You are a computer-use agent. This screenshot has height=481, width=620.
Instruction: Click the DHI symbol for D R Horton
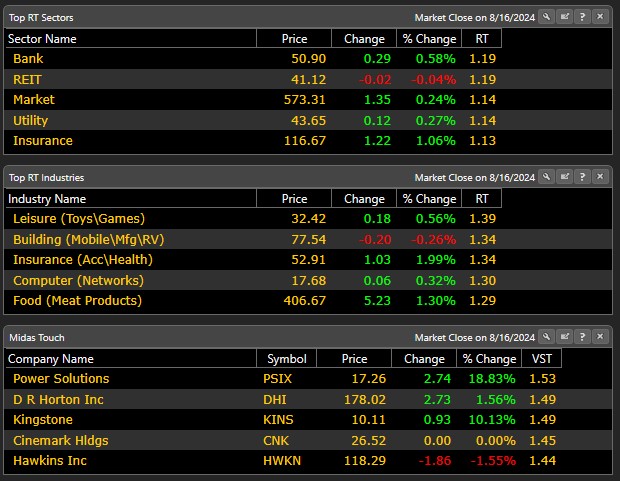tap(276, 400)
